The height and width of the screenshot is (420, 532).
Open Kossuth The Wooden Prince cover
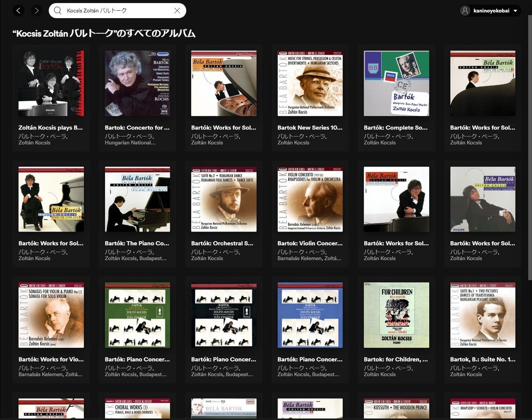coord(396,409)
